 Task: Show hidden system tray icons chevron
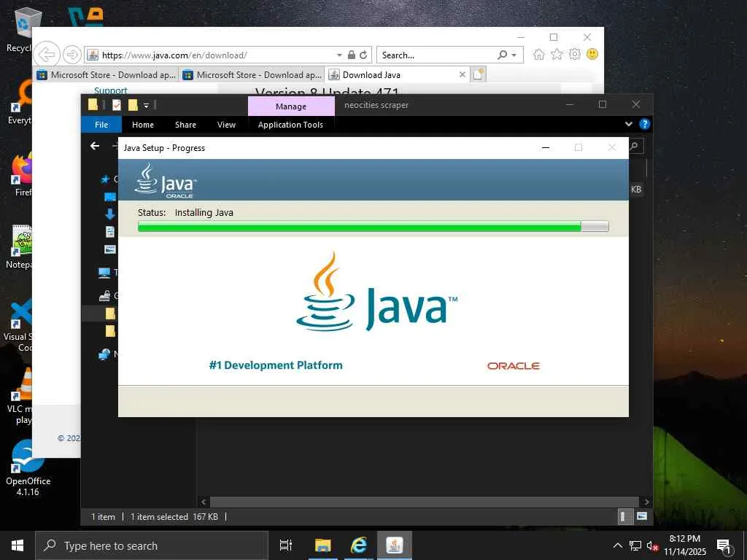617,545
